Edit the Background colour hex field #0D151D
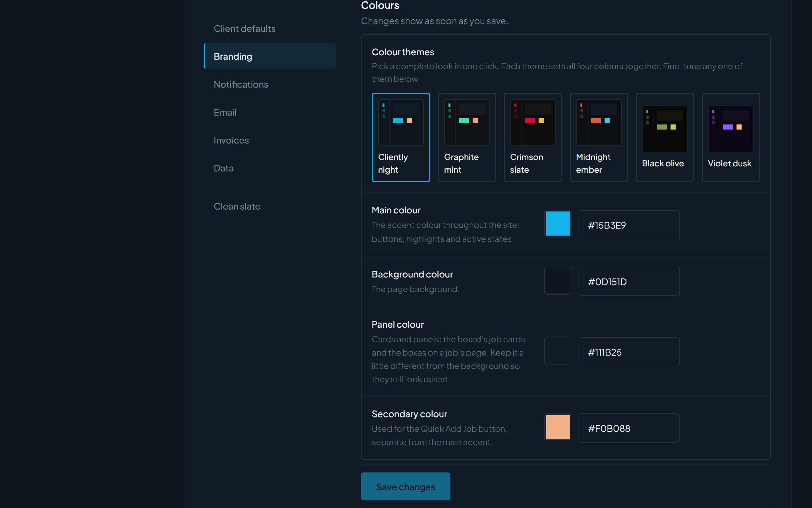 pos(629,281)
